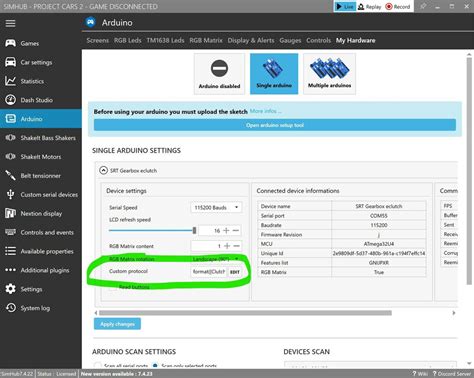Click the Unique Id value cell
This screenshot has width=474, height=378.
pos(379,253)
